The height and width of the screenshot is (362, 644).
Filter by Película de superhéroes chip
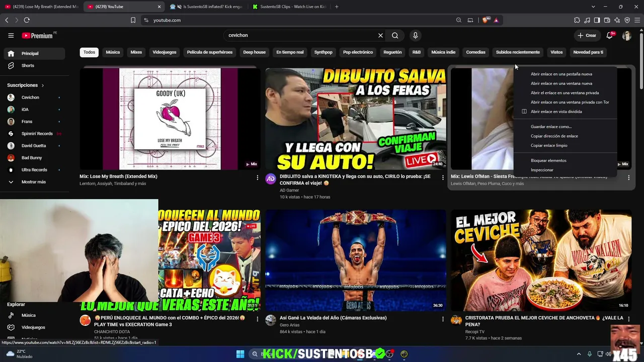click(x=210, y=52)
